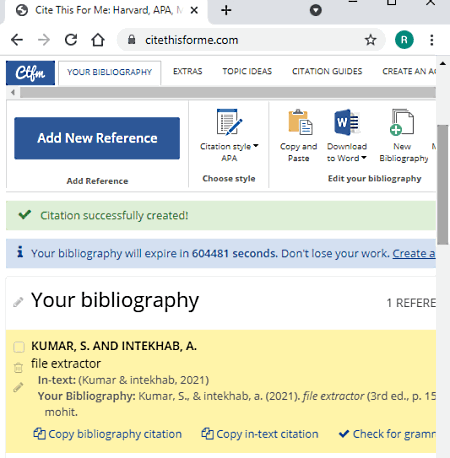The height and width of the screenshot is (458, 450).
Task: Click the Add New Reference button
Action: pos(97,138)
